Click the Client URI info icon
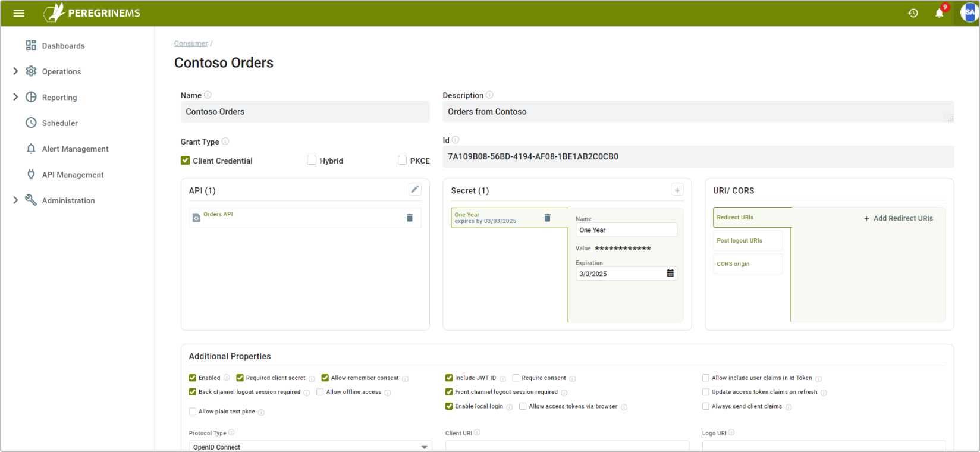Viewport: 980px width, 452px height. 477,432
